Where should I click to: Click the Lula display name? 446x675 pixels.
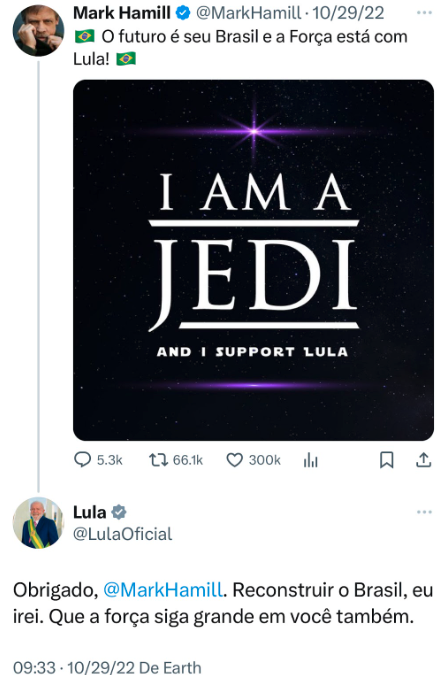click(90, 512)
